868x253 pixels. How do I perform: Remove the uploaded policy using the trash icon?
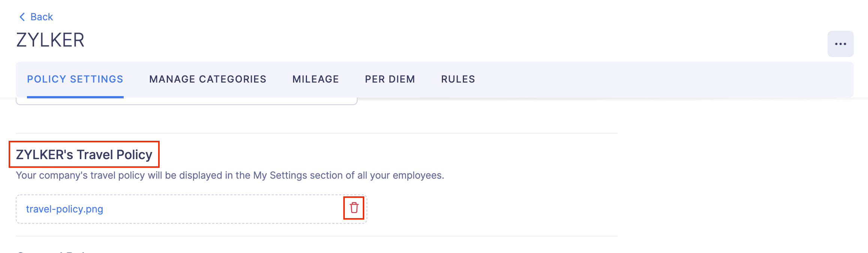click(354, 209)
